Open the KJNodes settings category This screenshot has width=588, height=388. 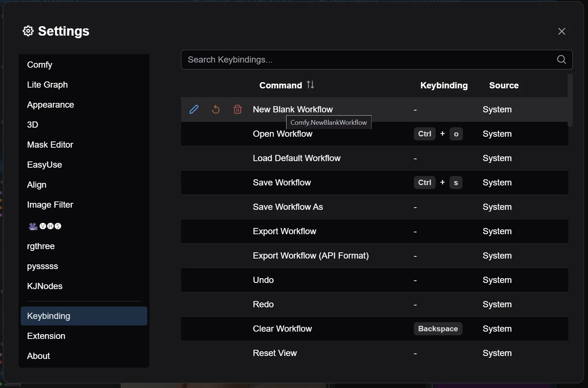pos(45,286)
